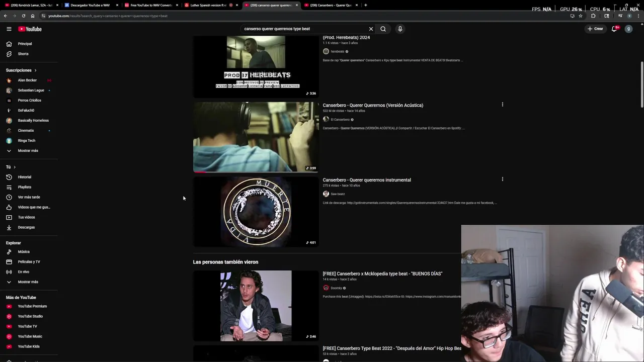The width and height of the screenshot is (644, 362).
Task: Open Perros Criollos channel
Action: coord(29,100)
